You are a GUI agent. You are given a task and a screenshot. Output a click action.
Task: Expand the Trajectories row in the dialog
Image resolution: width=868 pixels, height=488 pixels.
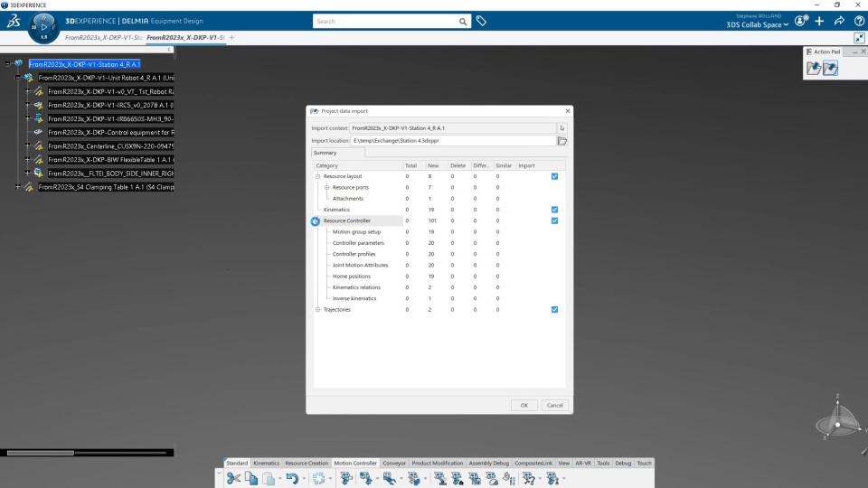(317, 309)
